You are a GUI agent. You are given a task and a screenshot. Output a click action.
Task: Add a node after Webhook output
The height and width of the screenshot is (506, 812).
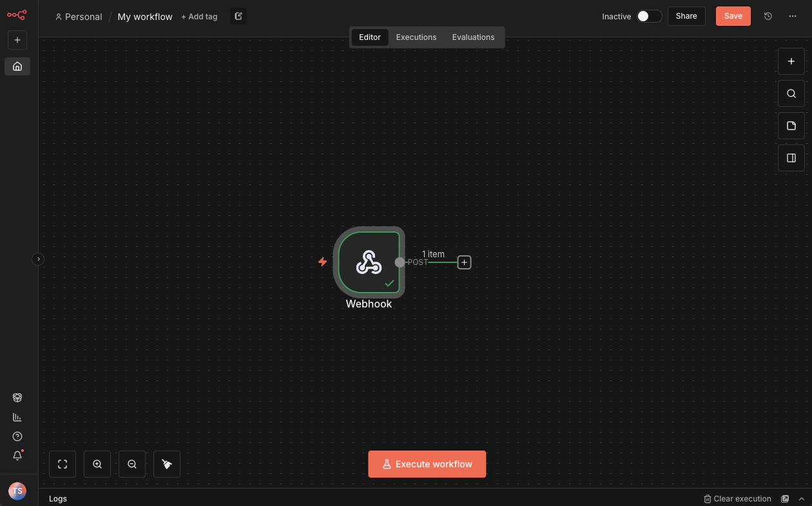(x=464, y=262)
